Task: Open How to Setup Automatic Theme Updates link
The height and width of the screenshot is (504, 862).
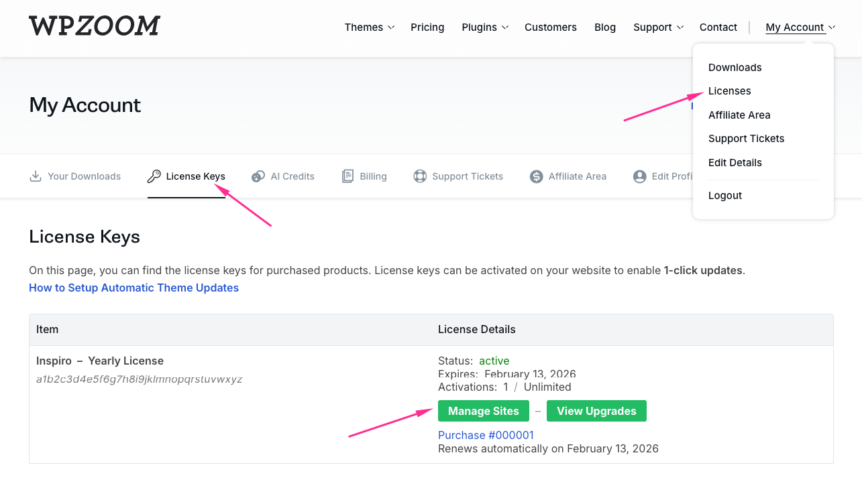Action: coord(133,288)
